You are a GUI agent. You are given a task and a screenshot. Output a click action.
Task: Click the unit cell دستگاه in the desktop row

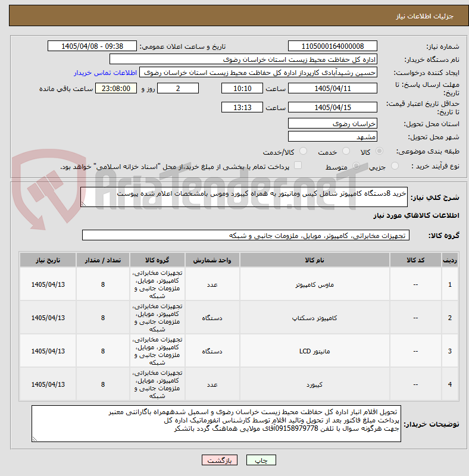click(212, 318)
